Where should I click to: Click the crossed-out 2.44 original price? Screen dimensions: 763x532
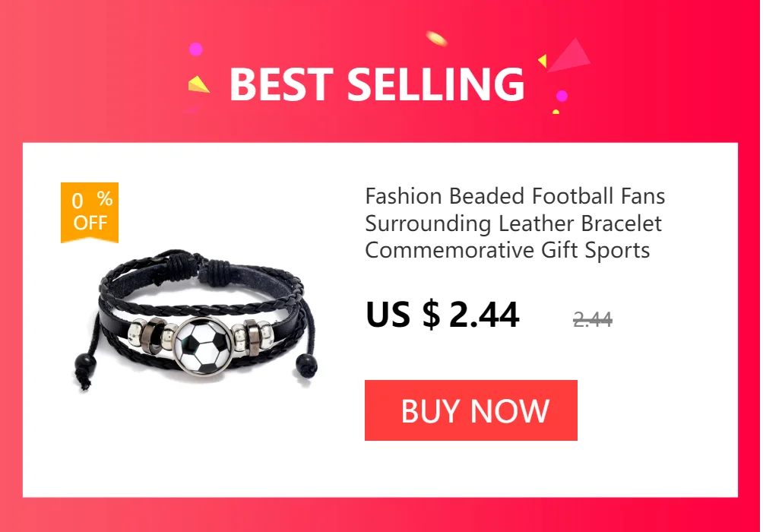pos(592,319)
